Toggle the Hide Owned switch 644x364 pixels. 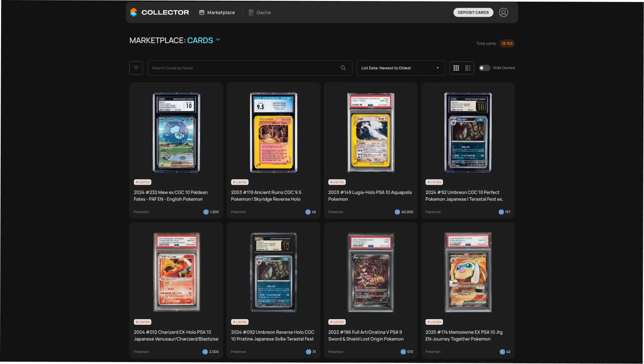click(x=484, y=68)
